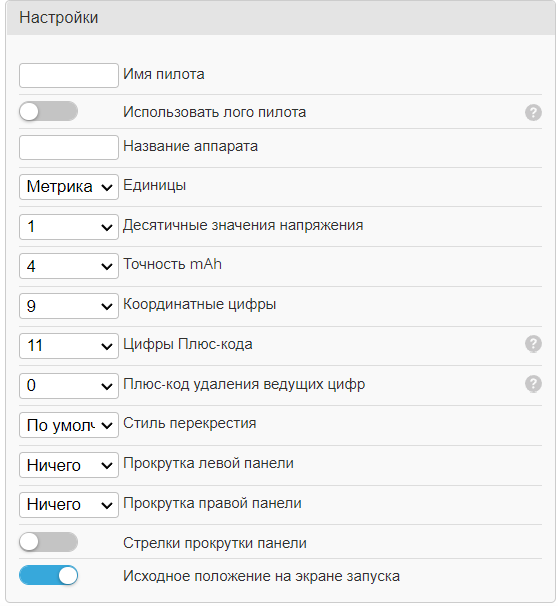Open the Стиль перекрестия dropdown
Viewport: 558px width, 606px height.
pos(69,425)
